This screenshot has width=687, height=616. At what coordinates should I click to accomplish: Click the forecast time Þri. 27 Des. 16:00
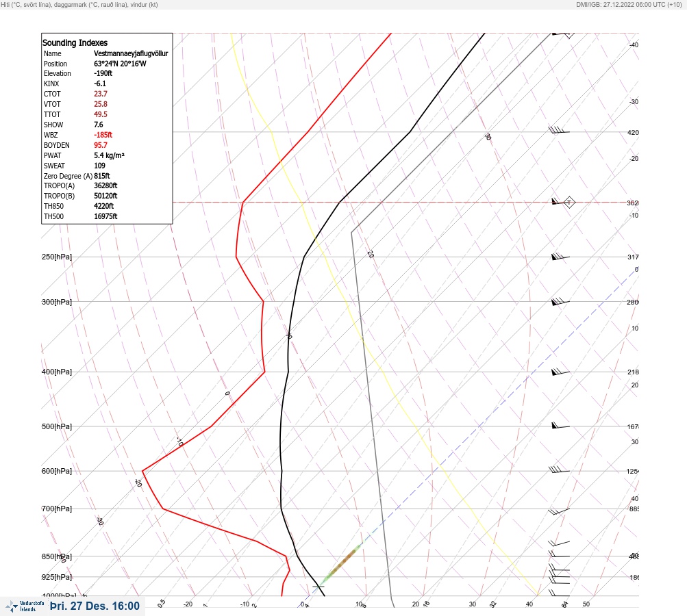(x=95, y=606)
